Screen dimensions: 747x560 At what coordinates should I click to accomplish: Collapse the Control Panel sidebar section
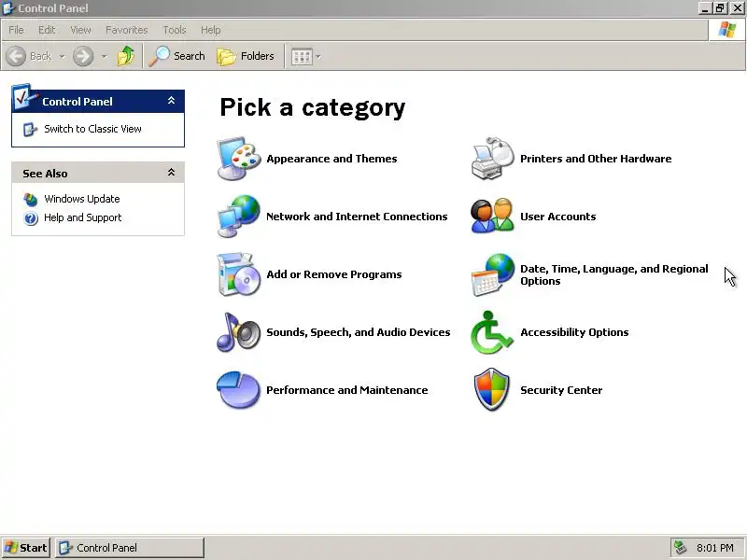pyautogui.click(x=171, y=101)
